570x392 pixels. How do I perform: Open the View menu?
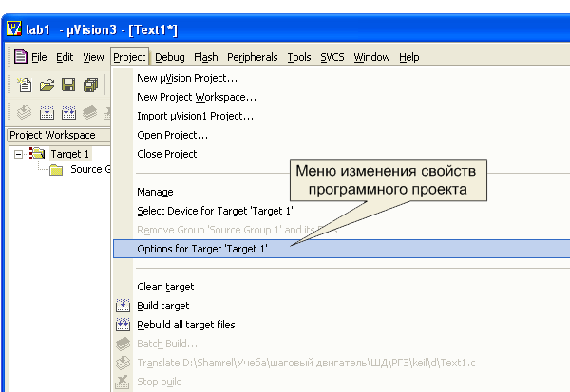coord(93,57)
